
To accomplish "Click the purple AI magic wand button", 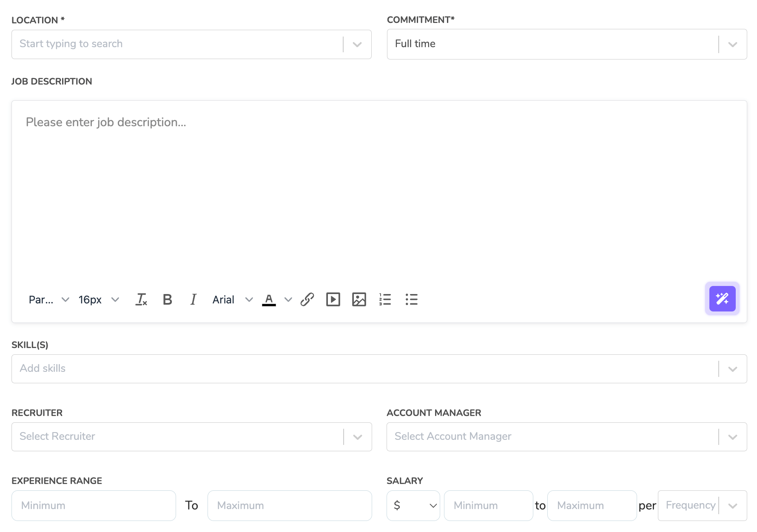I will tap(722, 299).
